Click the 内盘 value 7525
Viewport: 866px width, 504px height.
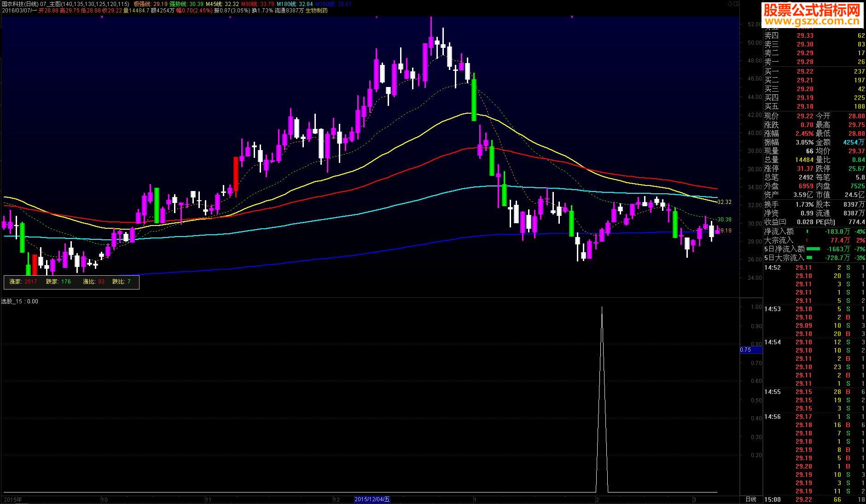click(x=858, y=186)
